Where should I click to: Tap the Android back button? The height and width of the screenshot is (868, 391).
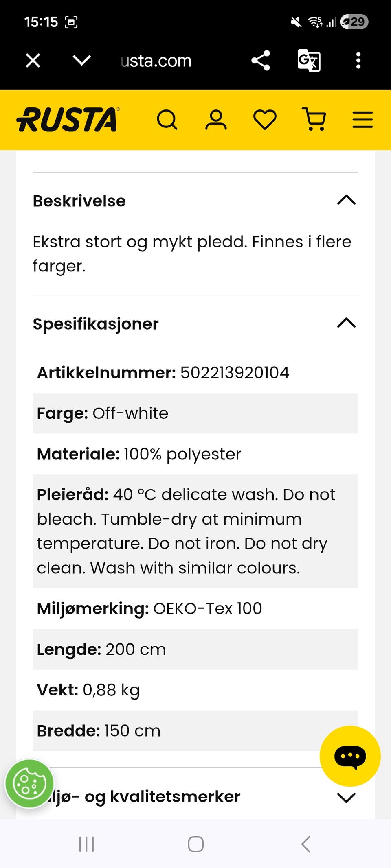306,844
